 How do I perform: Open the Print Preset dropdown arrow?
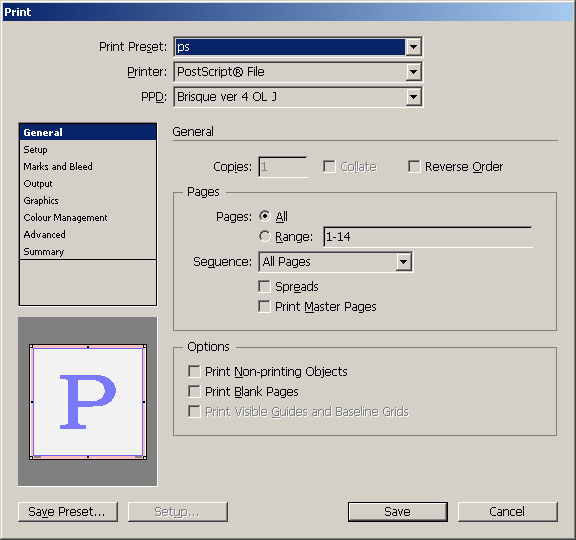(x=413, y=47)
